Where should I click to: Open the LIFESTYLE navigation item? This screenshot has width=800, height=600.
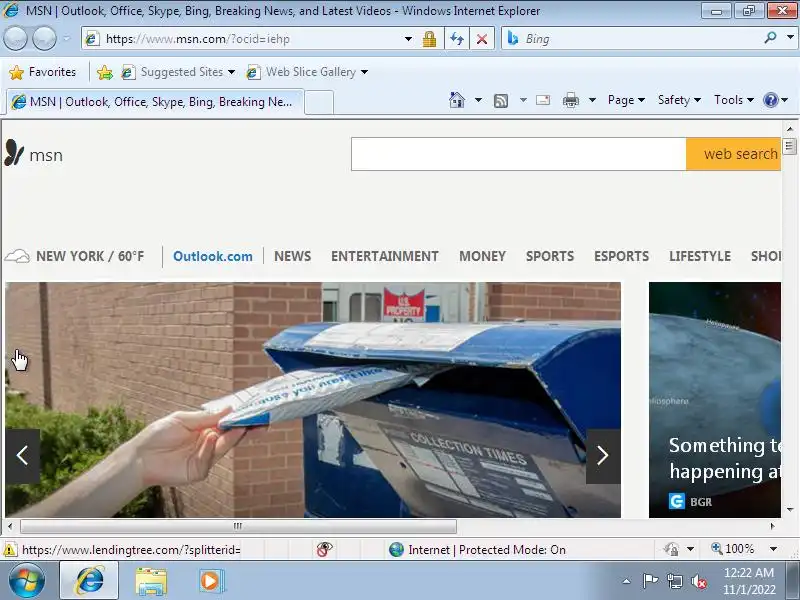(700, 256)
